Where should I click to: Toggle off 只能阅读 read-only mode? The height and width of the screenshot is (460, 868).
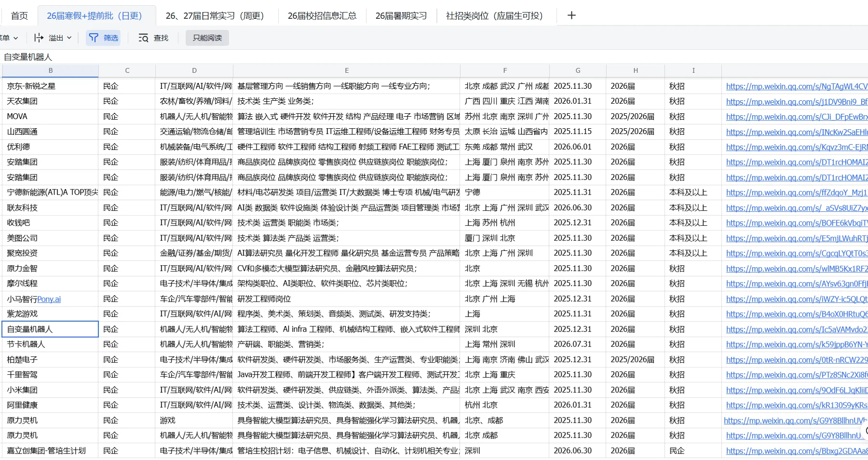click(207, 38)
